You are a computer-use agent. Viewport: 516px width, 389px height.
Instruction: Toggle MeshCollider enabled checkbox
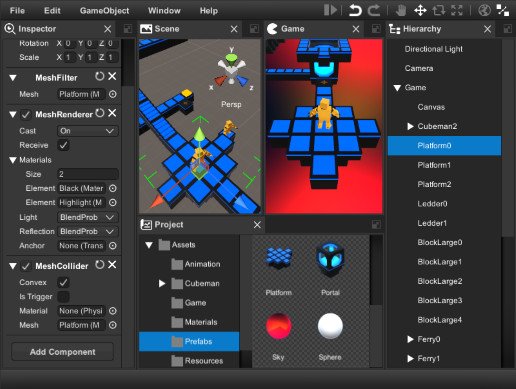tap(25, 266)
